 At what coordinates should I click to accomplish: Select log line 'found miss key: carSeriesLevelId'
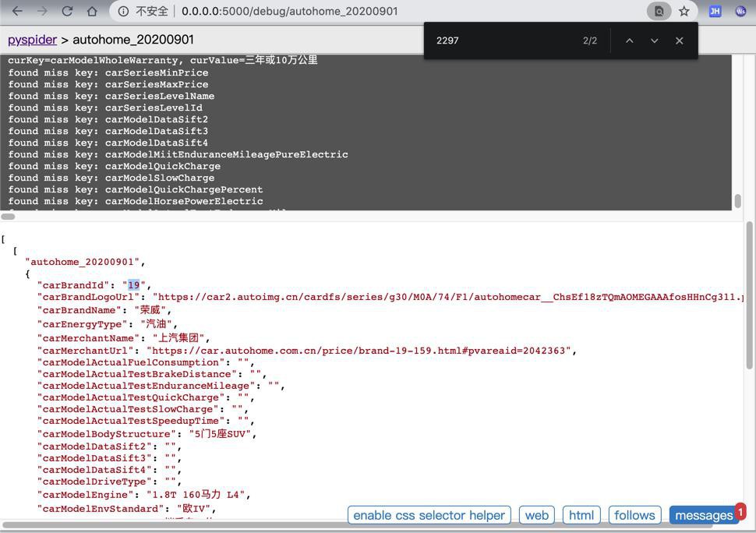(x=105, y=108)
